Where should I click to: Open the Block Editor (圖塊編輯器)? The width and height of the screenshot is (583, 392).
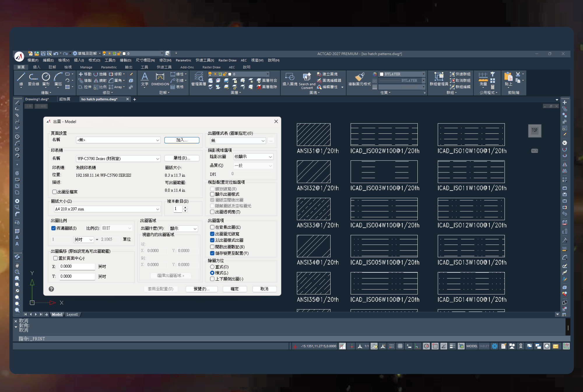pos(329,81)
